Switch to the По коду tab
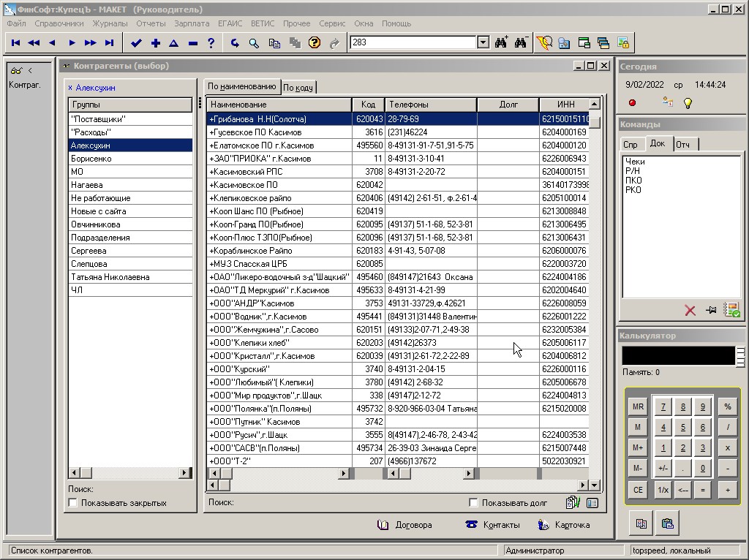749x560 pixels. click(298, 88)
